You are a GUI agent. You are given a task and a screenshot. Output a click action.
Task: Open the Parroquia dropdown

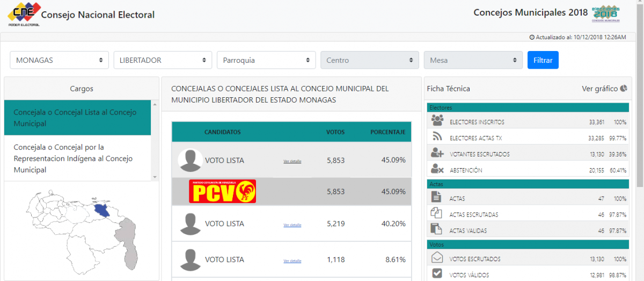(x=266, y=60)
